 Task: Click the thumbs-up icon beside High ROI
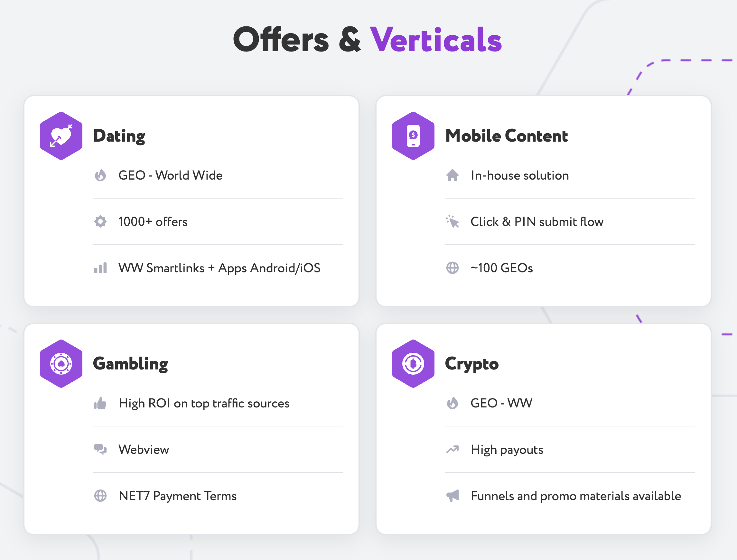pos(100,403)
